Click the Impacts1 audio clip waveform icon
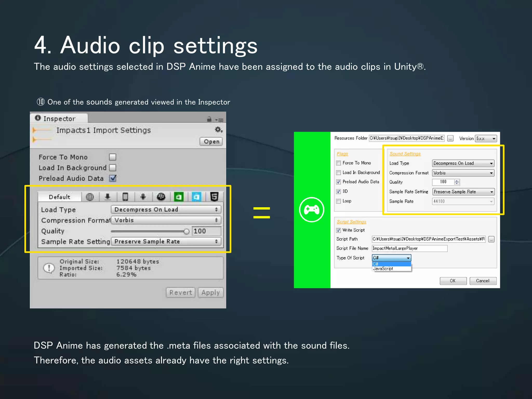532x399 pixels. pyautogui.click(x=42, y=135)
